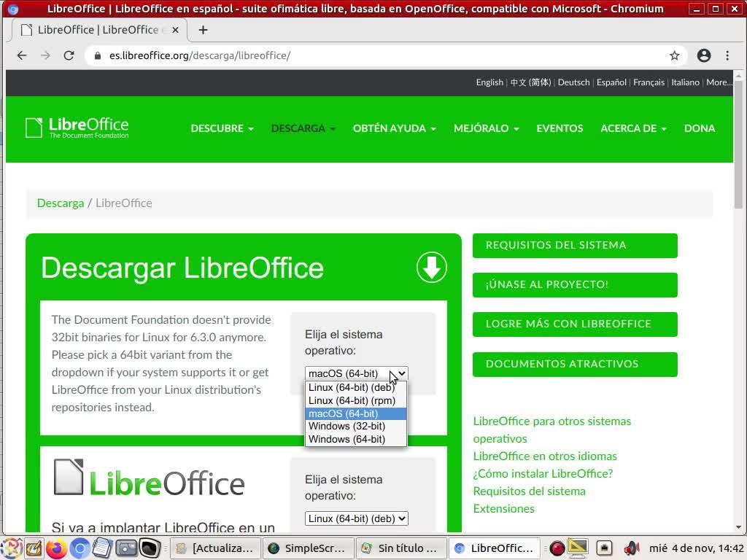Open the DONA page

click(x=700, y=128)
